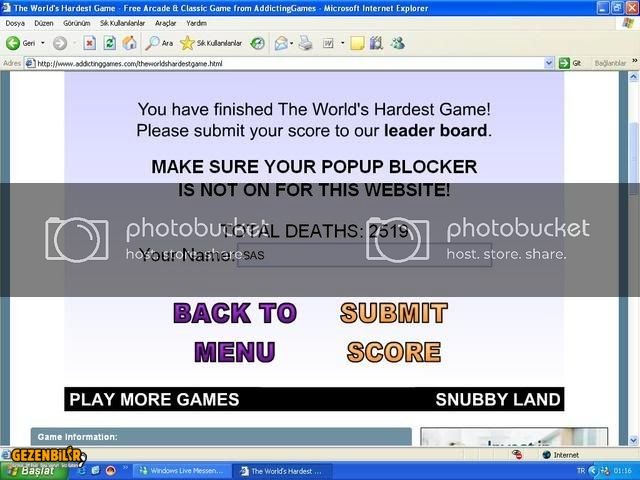
Task: Click BACK TO MENU in the game
Action: [x=235, y=332]
